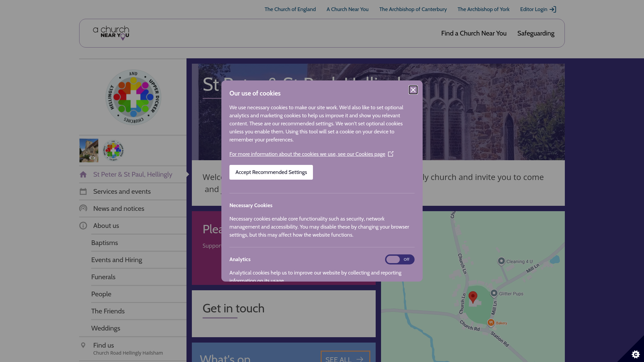
Task: Click the Editor Login arrow icon
Action: (x=553, y=9)
